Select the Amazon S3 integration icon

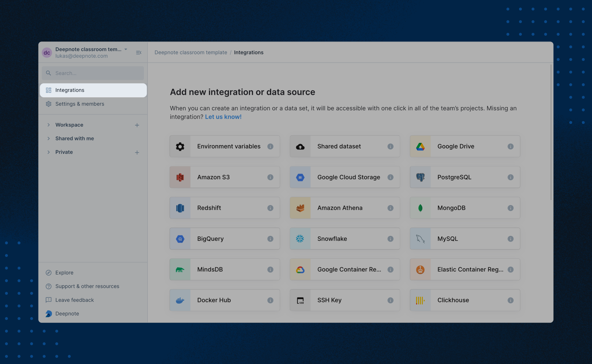click(180, 177)
